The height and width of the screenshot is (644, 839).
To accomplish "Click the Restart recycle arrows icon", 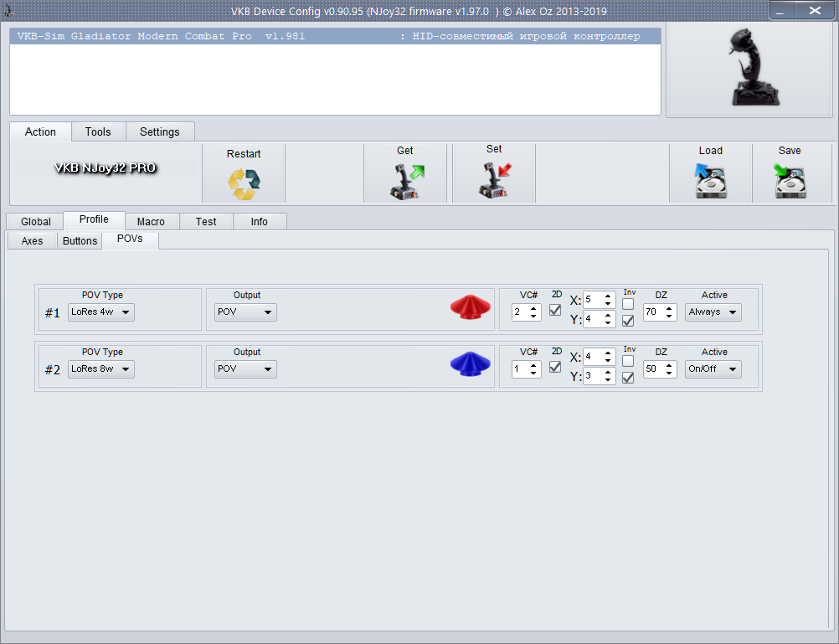I will [244, 183].
